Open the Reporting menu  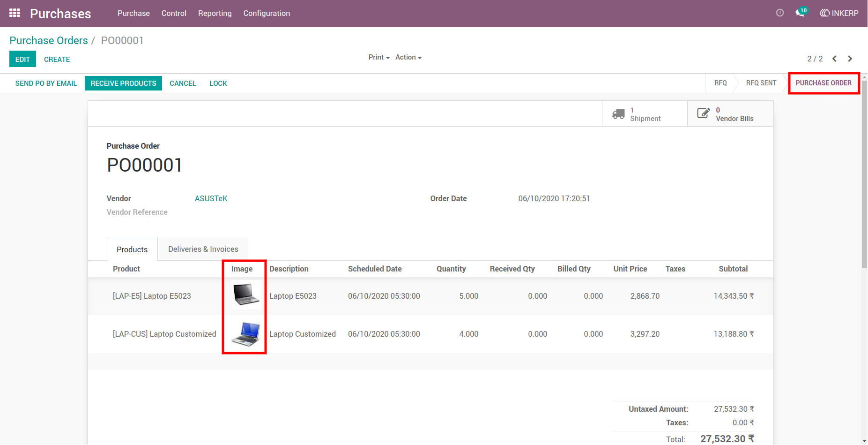point(215,13)
